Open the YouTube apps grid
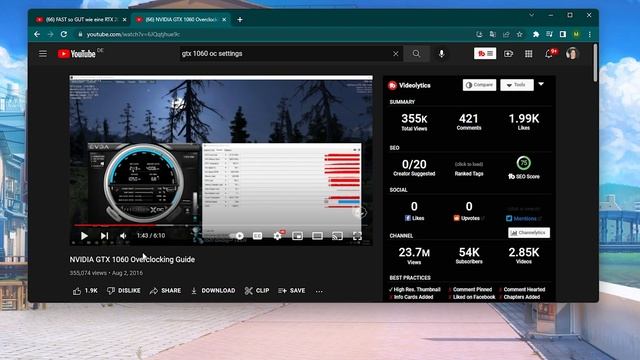Image resolution: width=640 pixels, height=360 pixels. coord(529,53)
